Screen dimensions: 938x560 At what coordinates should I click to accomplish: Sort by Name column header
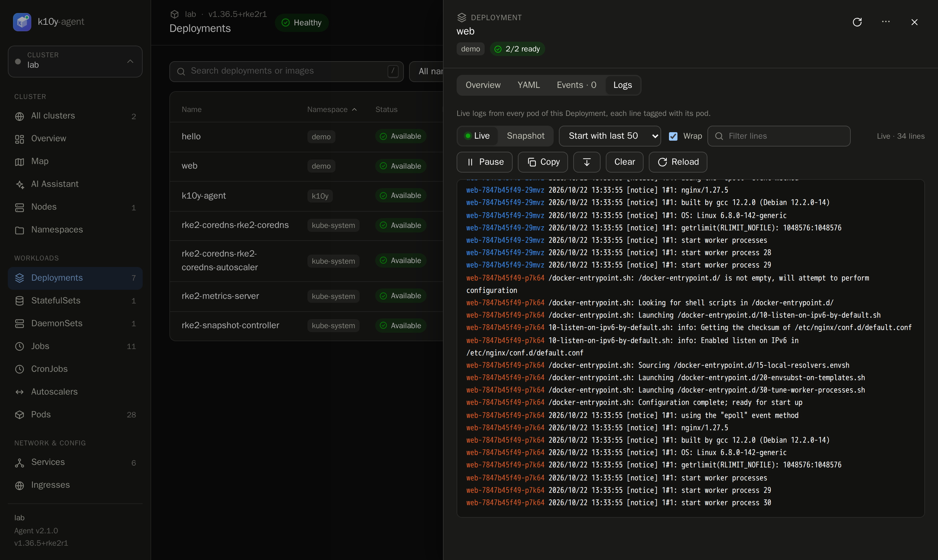point(192,109)
